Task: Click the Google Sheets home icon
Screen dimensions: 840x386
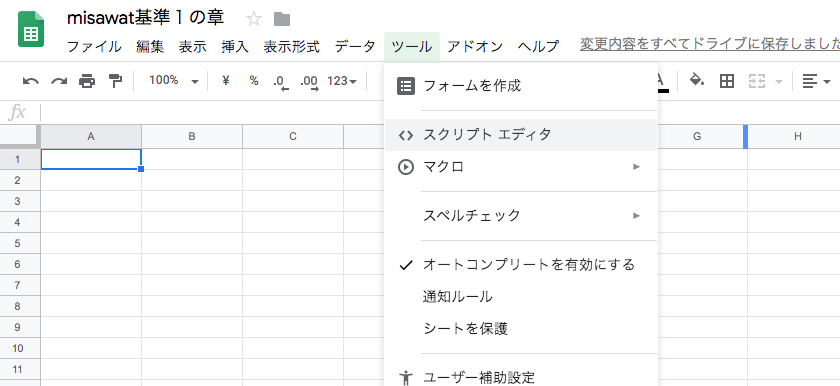Action: click(31, 29)
